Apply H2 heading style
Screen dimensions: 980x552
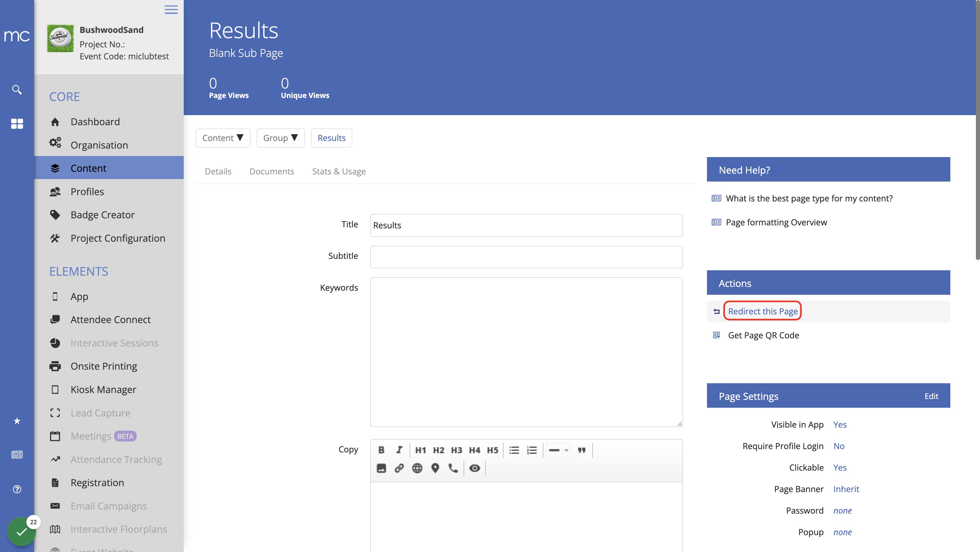(439, 450)
